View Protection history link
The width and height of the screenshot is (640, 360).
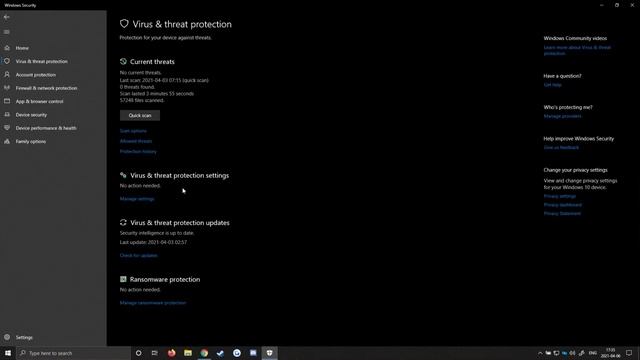click(x=138, y=151)
